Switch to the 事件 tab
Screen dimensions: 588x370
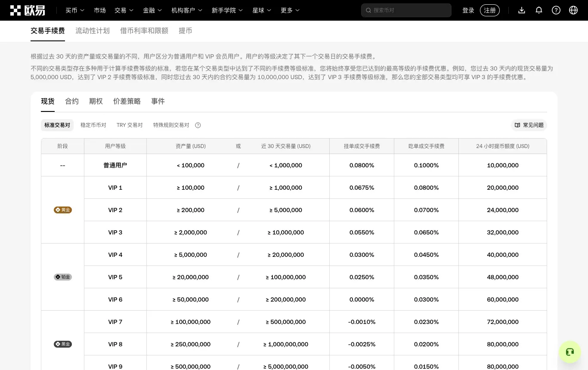158,102
